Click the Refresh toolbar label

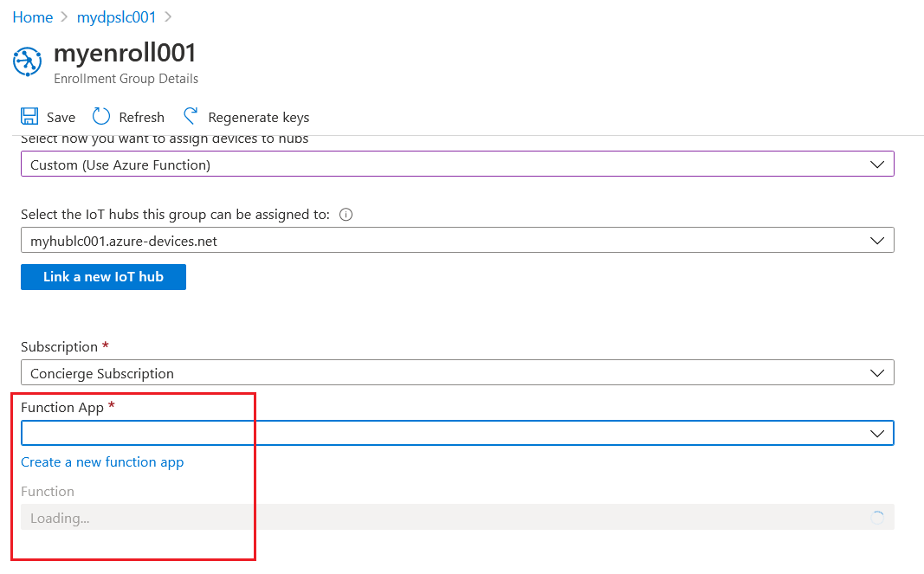[x=141, y=117]
